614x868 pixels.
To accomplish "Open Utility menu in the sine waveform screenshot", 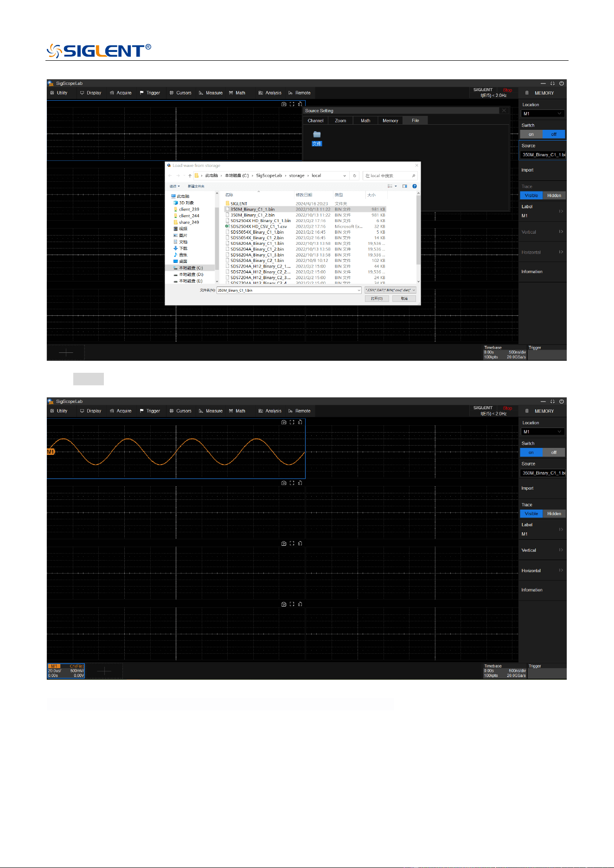I will click(59, 411).
